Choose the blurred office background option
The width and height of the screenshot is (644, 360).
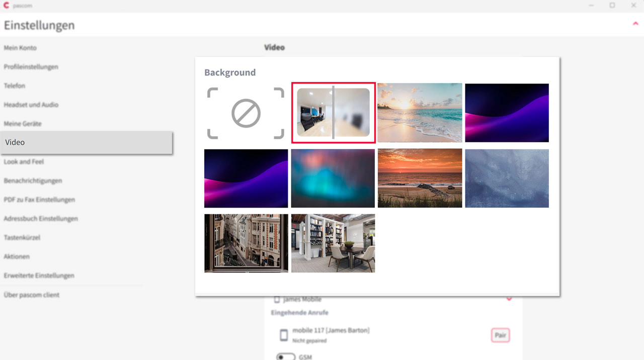[x=333, y=113]
